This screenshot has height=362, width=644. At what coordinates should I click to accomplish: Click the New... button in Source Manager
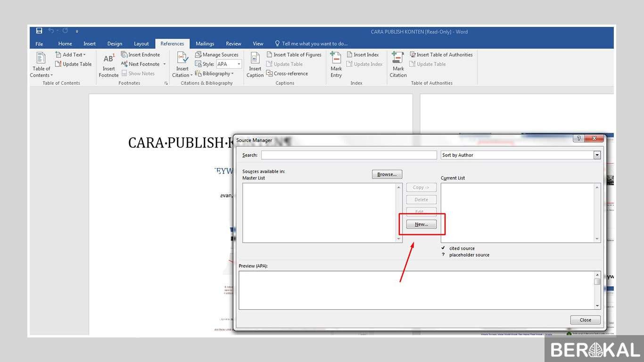click(x=421, y=224)
